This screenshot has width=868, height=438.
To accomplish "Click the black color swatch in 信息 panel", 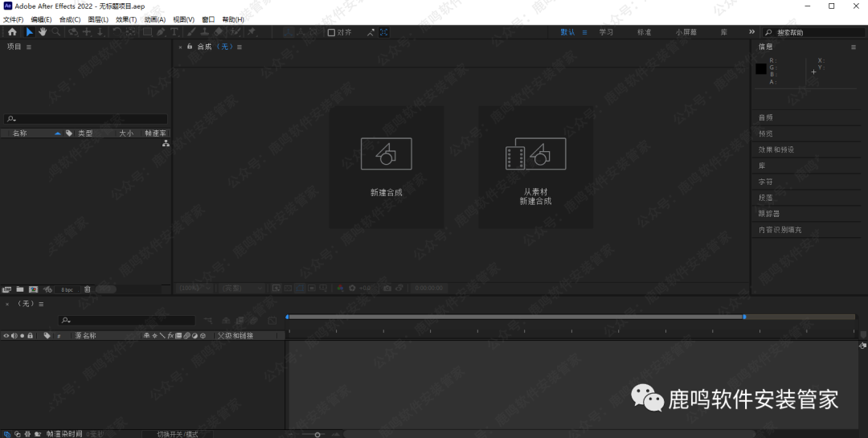I will [x=761, y=68].
